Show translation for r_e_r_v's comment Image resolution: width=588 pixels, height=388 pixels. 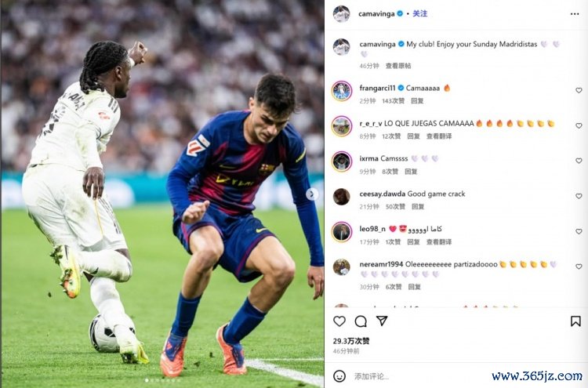pos(439,136)
